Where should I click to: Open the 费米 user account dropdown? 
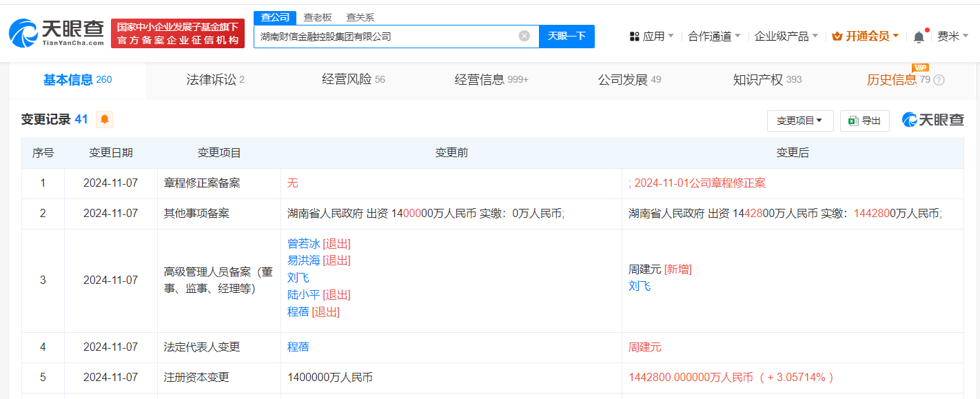click(952, 37)
